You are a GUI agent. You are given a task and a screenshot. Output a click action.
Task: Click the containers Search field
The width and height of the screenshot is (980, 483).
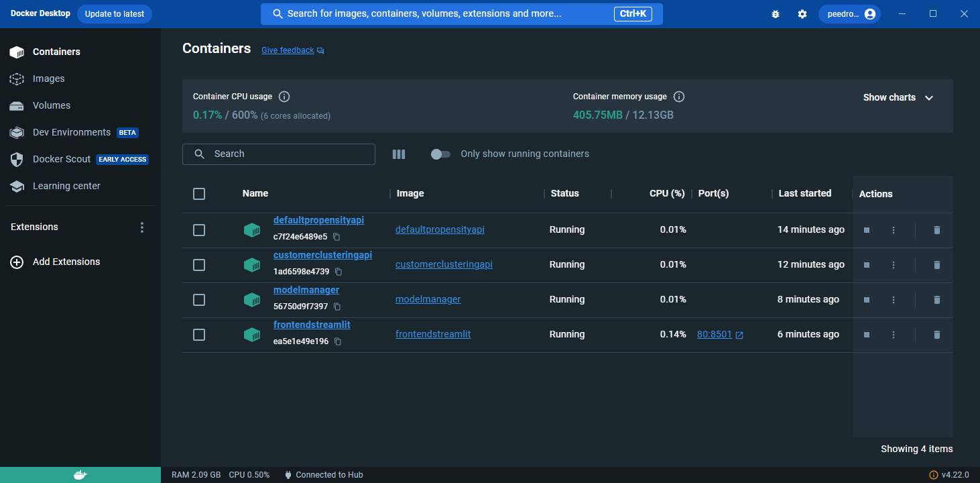point(279,154)
